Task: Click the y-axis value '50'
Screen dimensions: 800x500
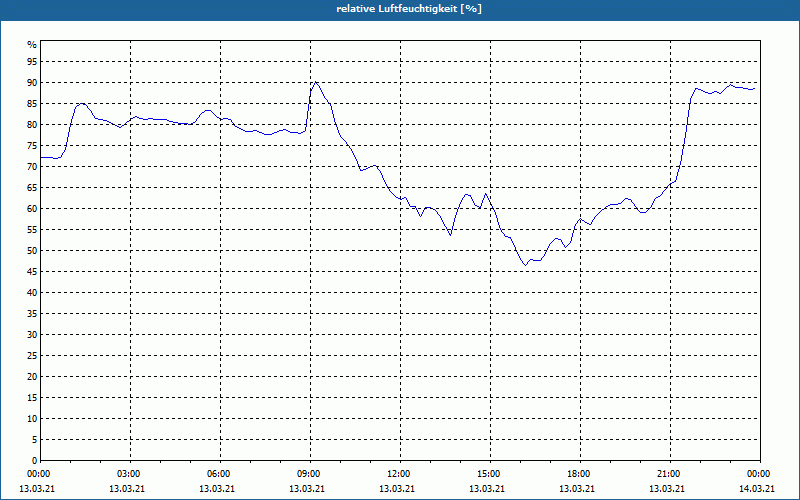Action: (x=32, y=251)
